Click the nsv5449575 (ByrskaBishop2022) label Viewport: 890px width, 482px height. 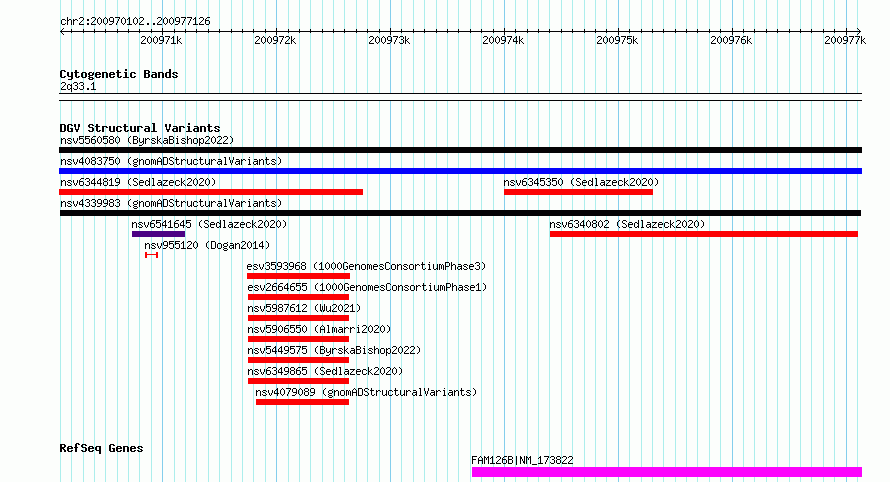click(334, 350)
